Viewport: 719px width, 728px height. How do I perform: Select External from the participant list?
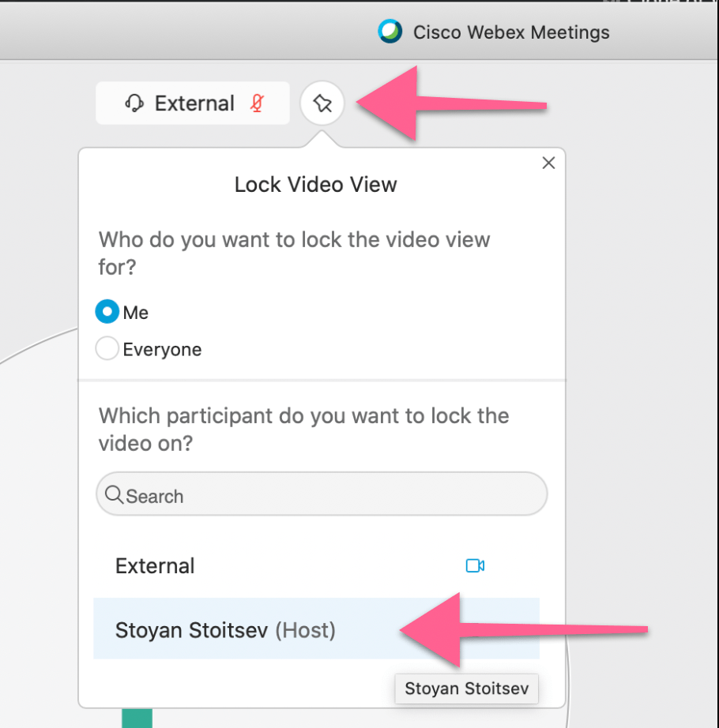click(x=316, y=566)
